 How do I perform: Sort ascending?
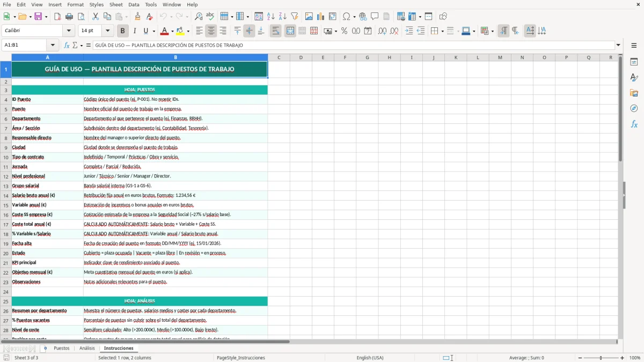(271, 17)
